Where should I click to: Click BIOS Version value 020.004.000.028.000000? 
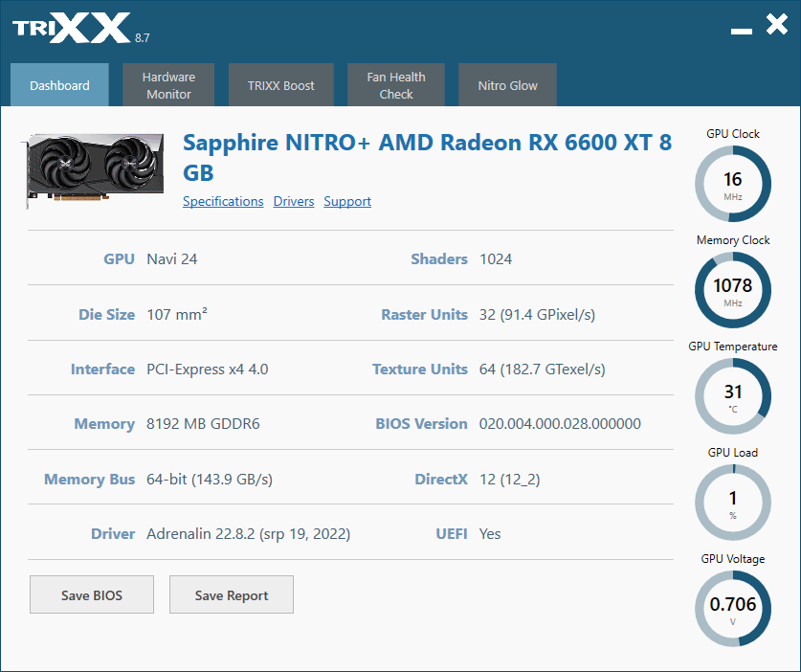560,424
